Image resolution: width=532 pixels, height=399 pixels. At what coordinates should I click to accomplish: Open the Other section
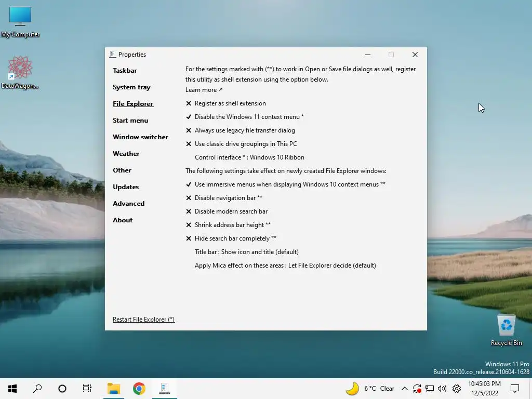pos(122,170)
